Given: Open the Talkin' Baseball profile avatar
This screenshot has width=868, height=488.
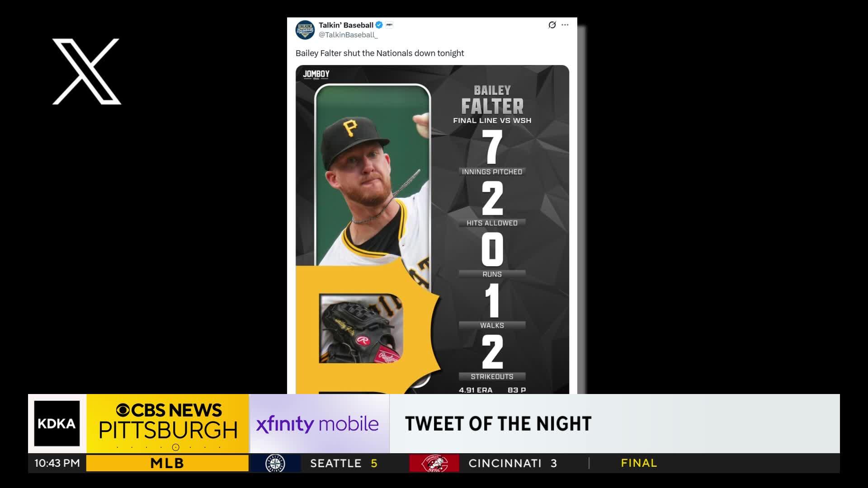Looking at the screenshot, I should click(305, 30).
